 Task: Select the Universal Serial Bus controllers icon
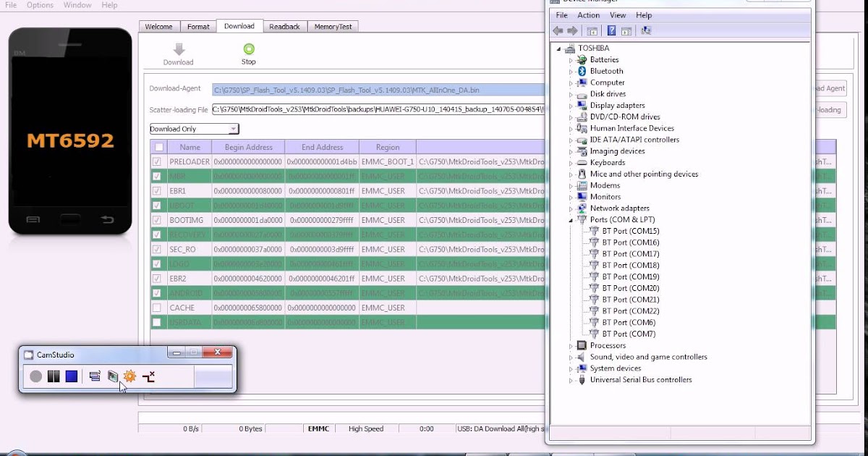(582, 379)
